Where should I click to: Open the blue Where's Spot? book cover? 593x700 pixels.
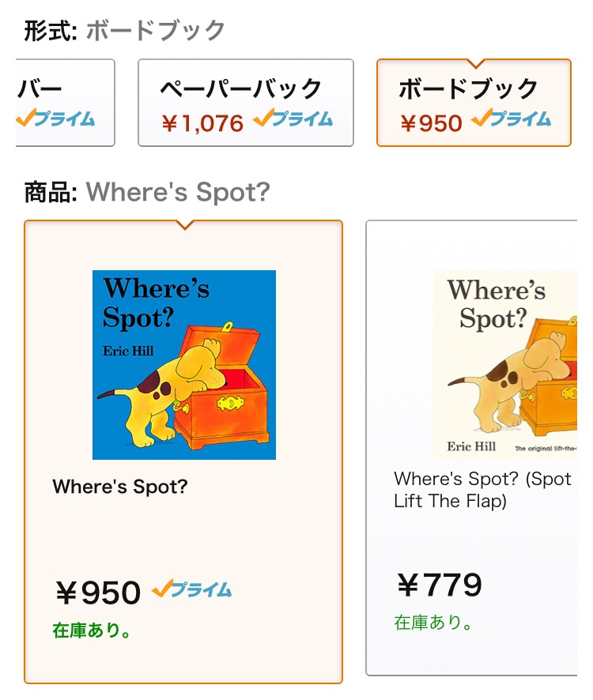click(x=184, y=365)
